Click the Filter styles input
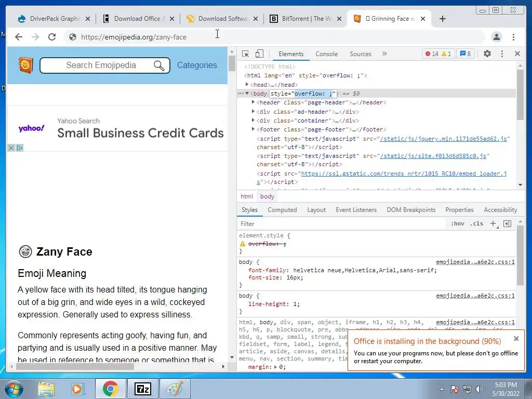The image size is (532, 399). [341, 223]
